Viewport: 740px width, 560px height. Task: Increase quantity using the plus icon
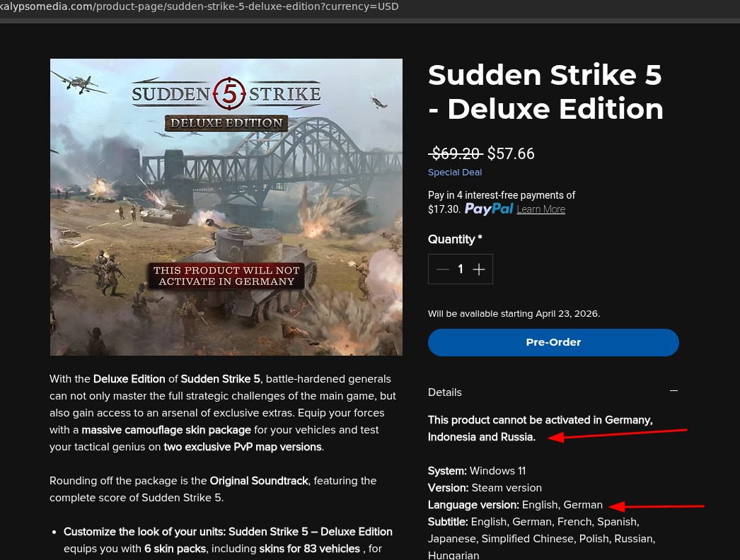[478, 269]
